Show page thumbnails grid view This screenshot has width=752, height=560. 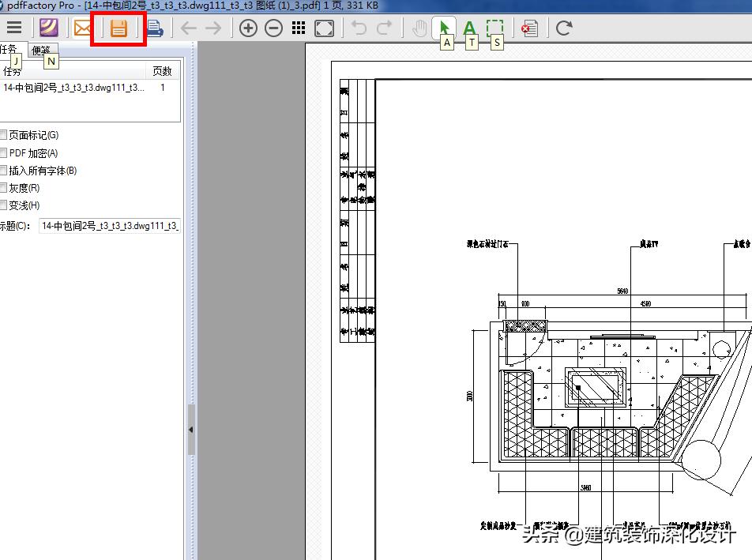click(x=299, y=29)
